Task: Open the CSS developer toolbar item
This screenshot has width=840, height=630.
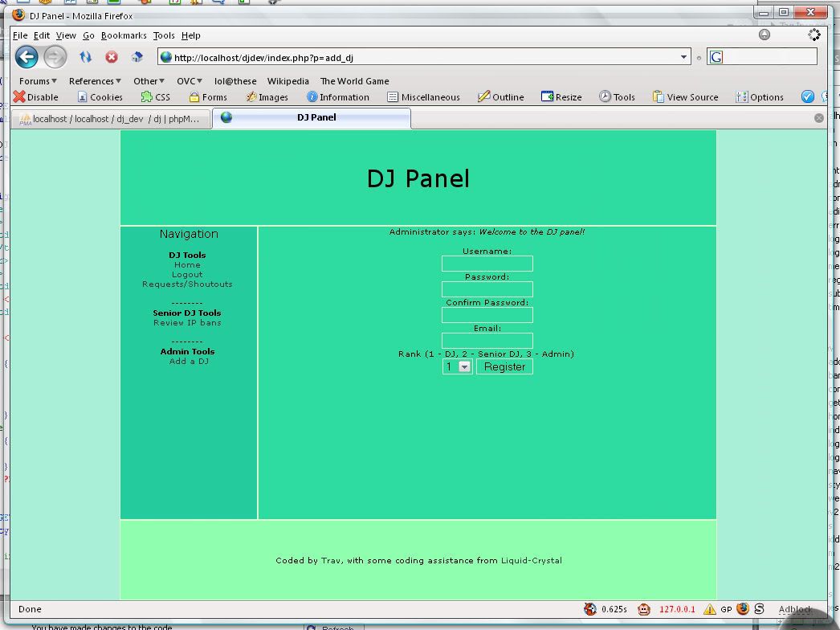Action: [x=155, y=97]
